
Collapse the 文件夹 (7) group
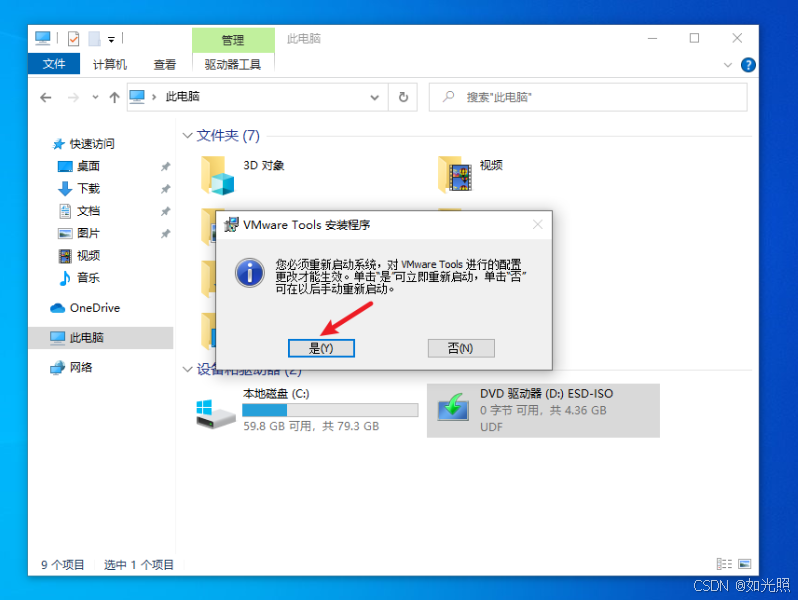(187, 135)
